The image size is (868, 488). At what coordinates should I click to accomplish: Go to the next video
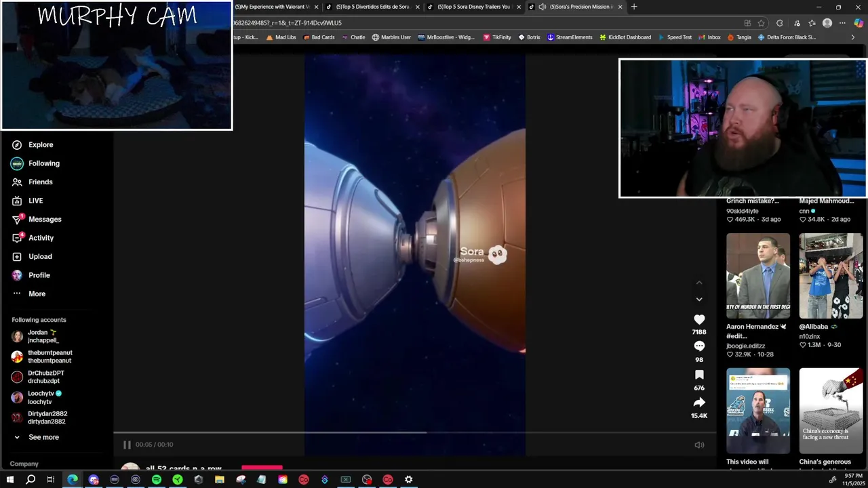[699, 299]
